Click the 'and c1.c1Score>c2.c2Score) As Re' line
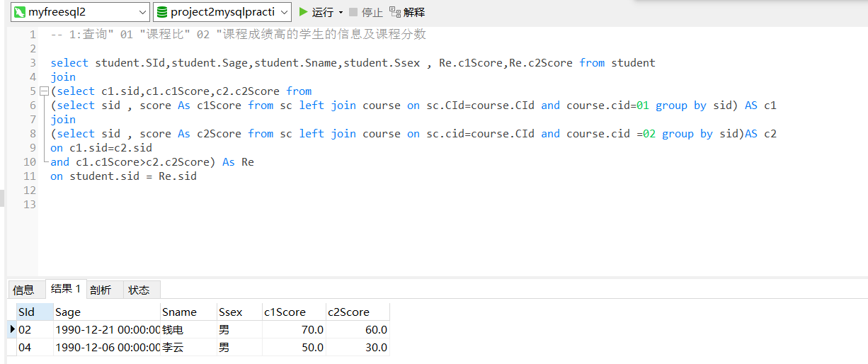This screenshot has width=868, height=364. point(152,162)
